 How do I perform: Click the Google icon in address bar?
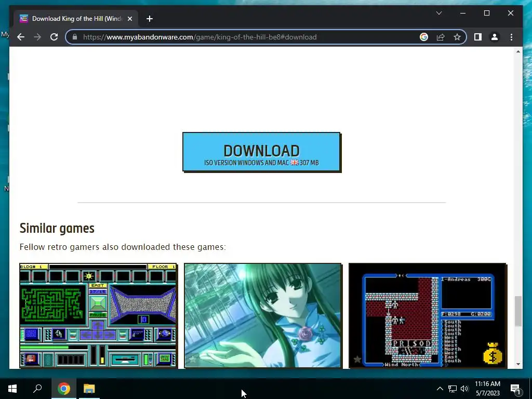point(424,37)
